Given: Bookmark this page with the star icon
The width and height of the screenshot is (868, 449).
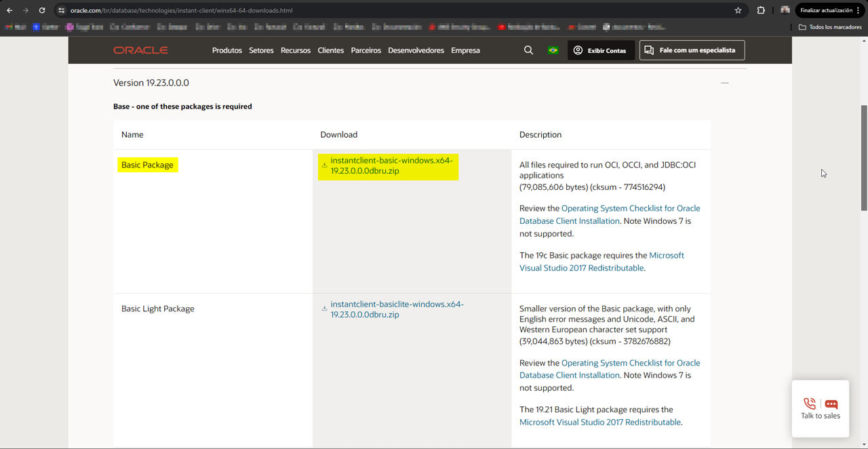Looking at the screenshot, I should pyautogui.click(x=738, y=10).
